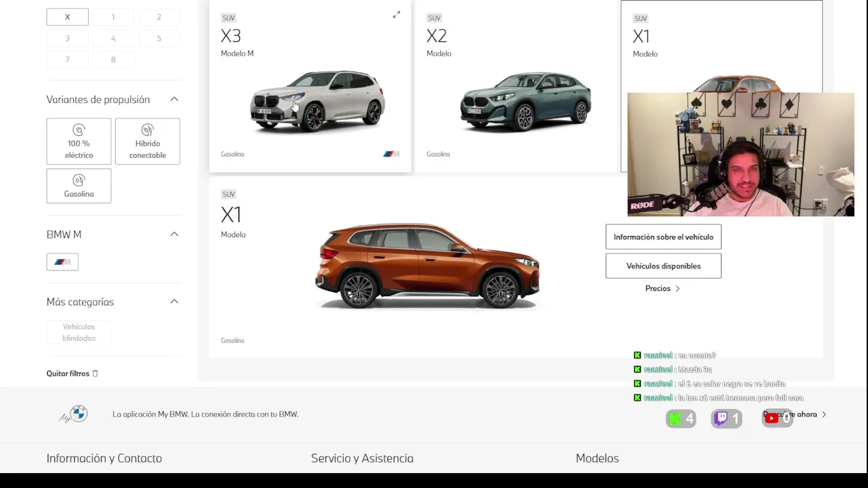Viewport: 868px width, 488px height.
Task: Open the X3 Modelo M card image
Action: tap(317, 100)
